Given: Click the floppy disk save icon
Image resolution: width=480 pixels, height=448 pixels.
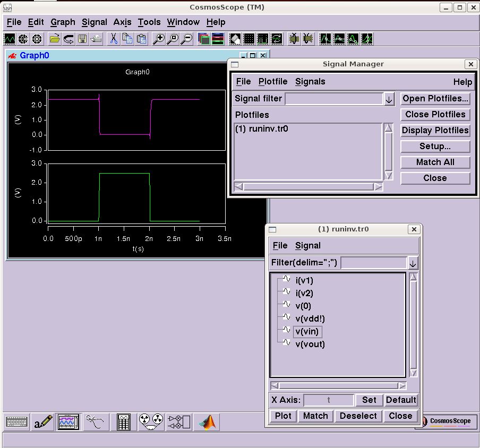Looking at the screenshot, I should [82, 39].
